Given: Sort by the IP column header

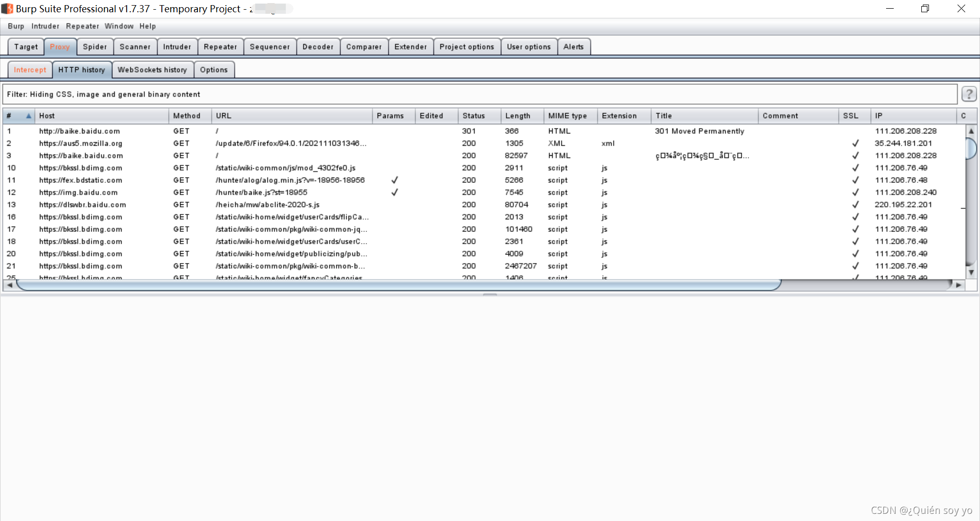Looking at the screenshot, I should [914, 116].
